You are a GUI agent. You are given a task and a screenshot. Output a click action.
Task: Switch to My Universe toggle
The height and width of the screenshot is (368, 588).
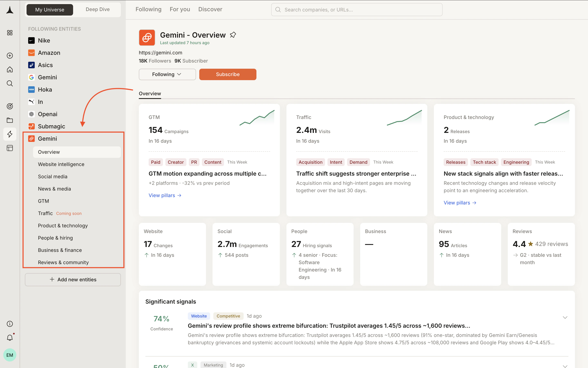pyautogui.click(x=50, y=10)
